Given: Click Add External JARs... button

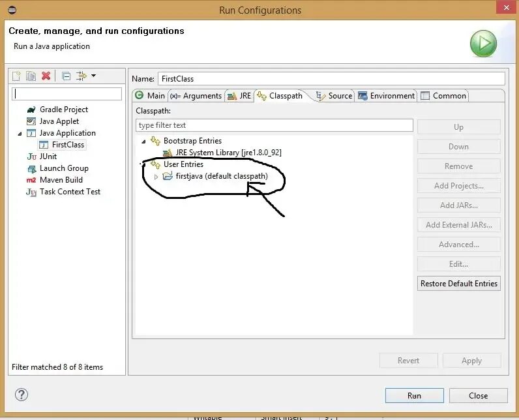Looking at the screenshot, I should point(459,225).
